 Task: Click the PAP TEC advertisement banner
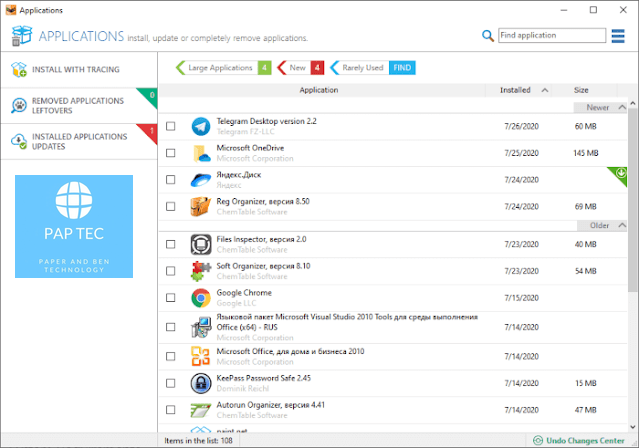click(74, 226)
